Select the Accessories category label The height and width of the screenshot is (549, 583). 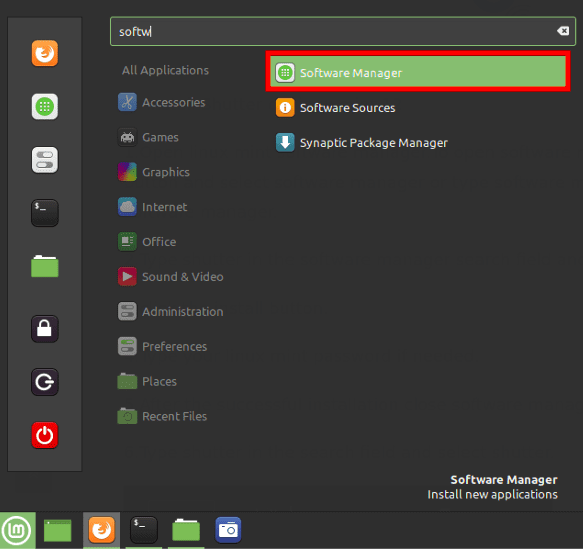(x=174, y=102)
